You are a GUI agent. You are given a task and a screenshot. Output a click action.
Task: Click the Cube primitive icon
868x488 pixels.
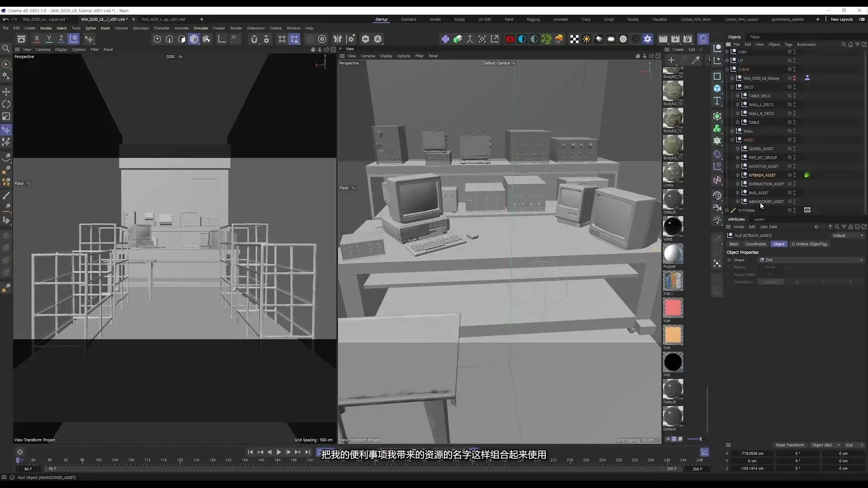(x=717, y=89)
